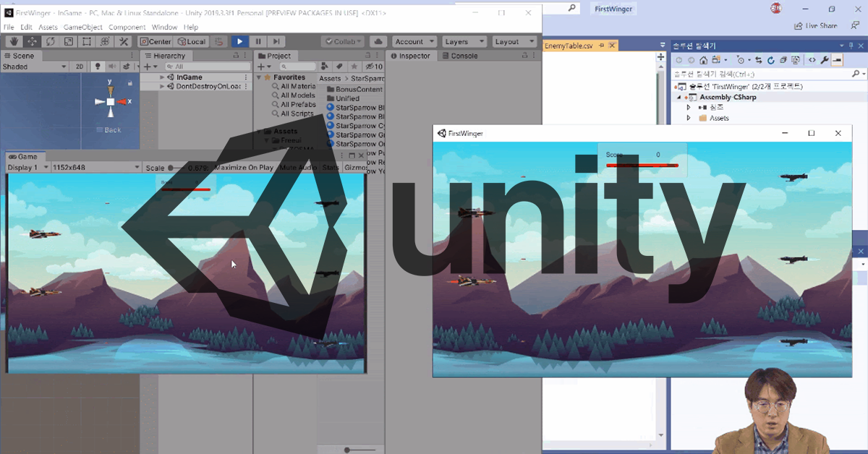Select the Rotate tool
Viewport: 868px width, 454px height.
(50, 42)
